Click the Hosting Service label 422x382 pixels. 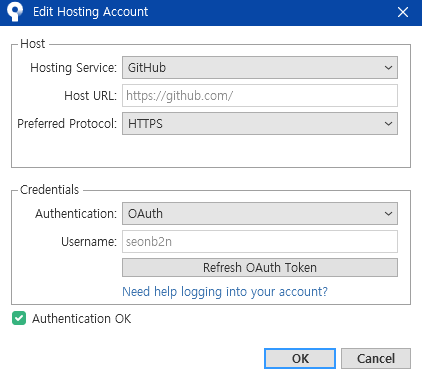pos(73,68)
